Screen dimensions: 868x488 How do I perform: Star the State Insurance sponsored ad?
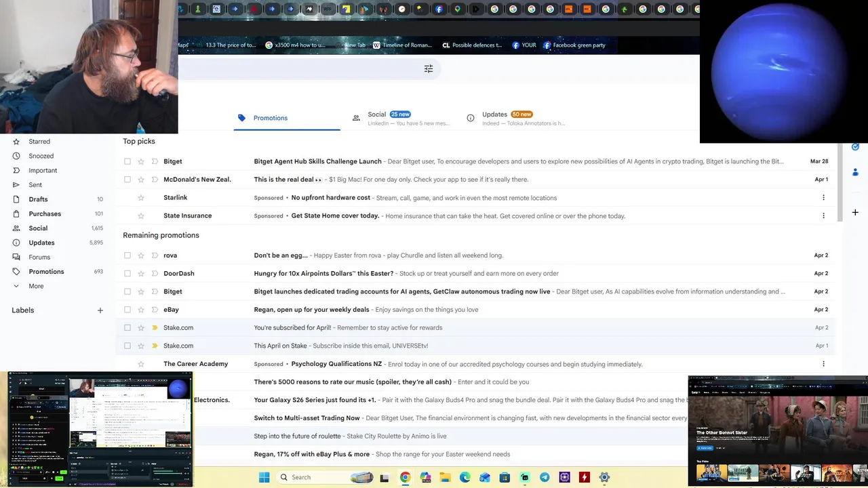pos(141,216)
